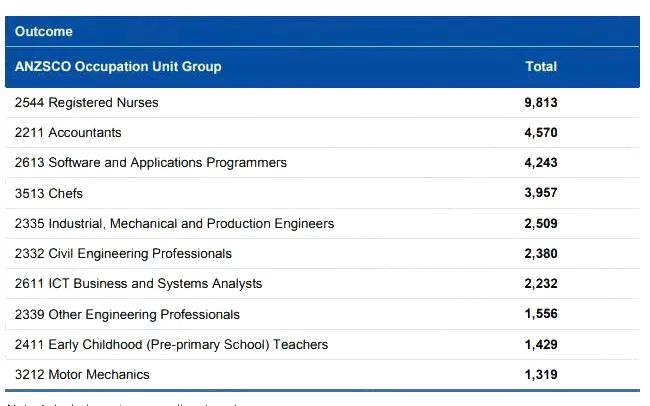Click the 3,957 total for Chefs

click(541, 193)
